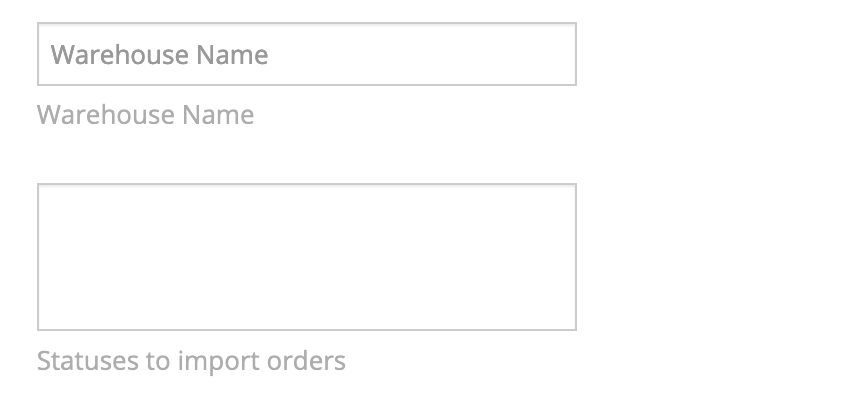Click the Name placeholder word in the top field

pos(232,55)
